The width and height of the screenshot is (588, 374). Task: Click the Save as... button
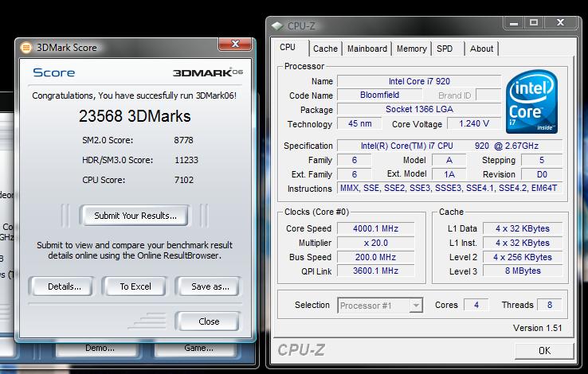(210, 286)
